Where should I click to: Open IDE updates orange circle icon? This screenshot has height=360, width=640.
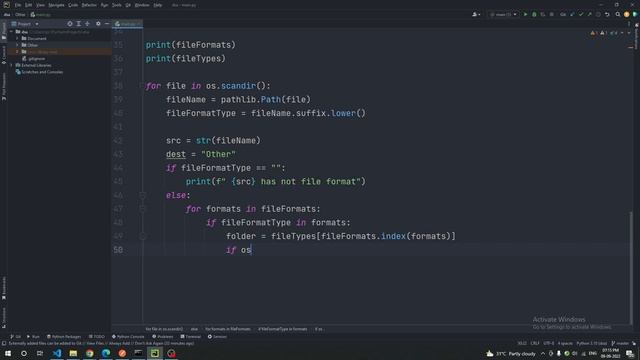tap(627, 14)
